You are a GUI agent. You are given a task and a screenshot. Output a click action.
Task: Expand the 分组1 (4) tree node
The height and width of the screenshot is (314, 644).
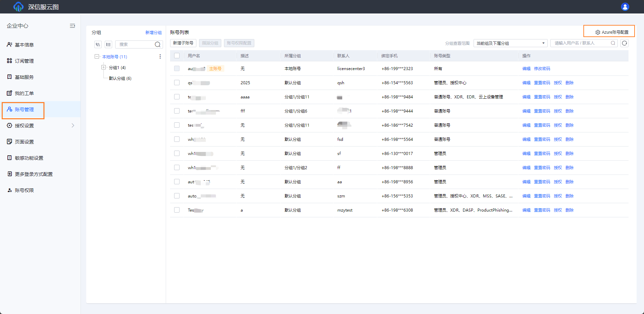point(104,67)
